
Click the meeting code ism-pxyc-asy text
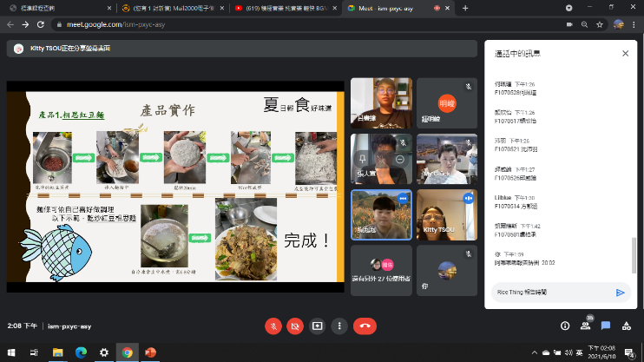point(69,326)
